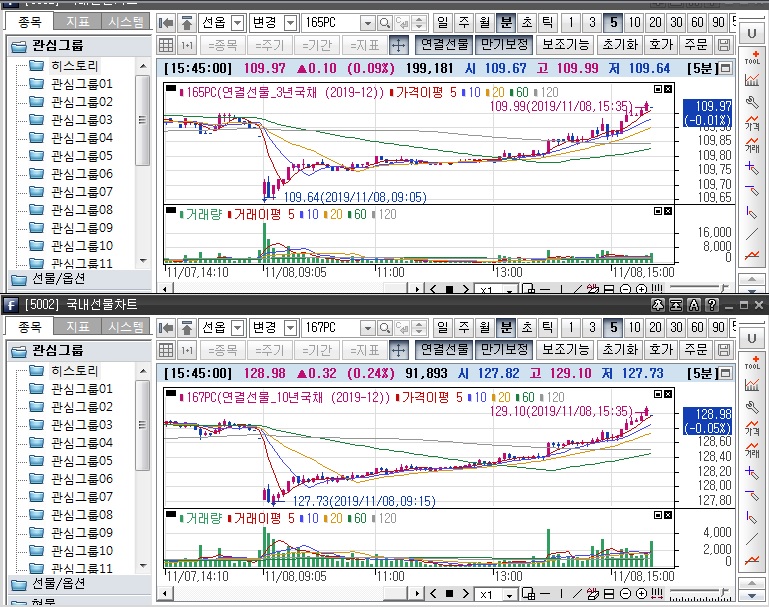Click the next arrow in 167PC playback controls
Viewport: 769px width, 607px height.
pos(465,594)
